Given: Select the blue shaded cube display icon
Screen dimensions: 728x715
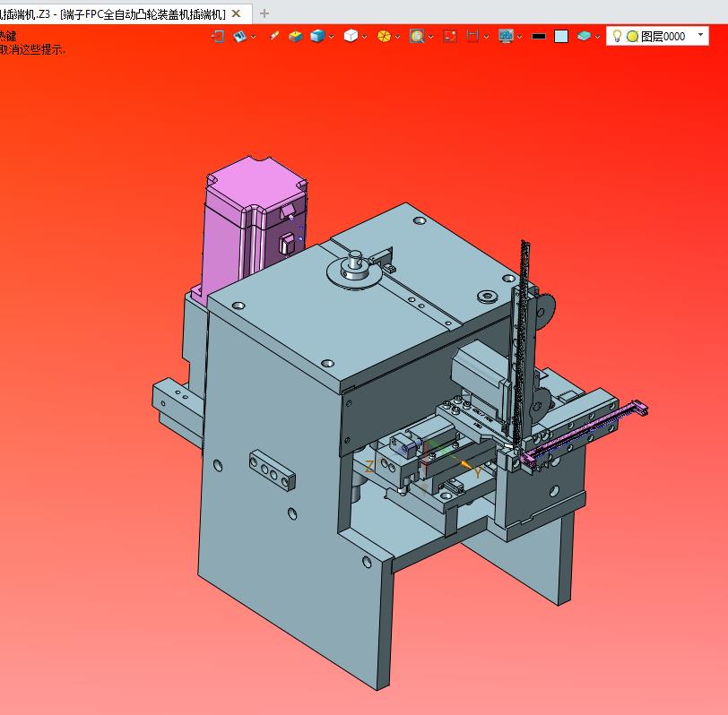Looking at the screenshot, I should pos(317,36).
